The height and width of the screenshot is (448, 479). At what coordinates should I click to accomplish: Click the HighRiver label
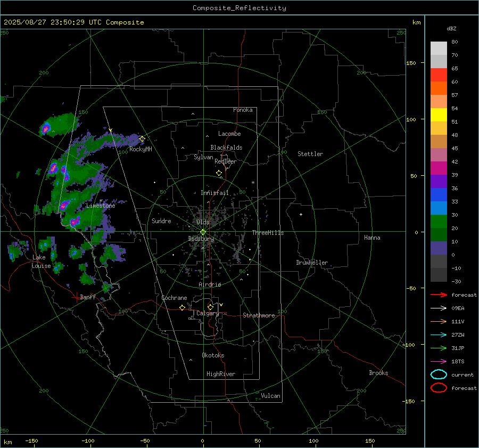(220, 374)
